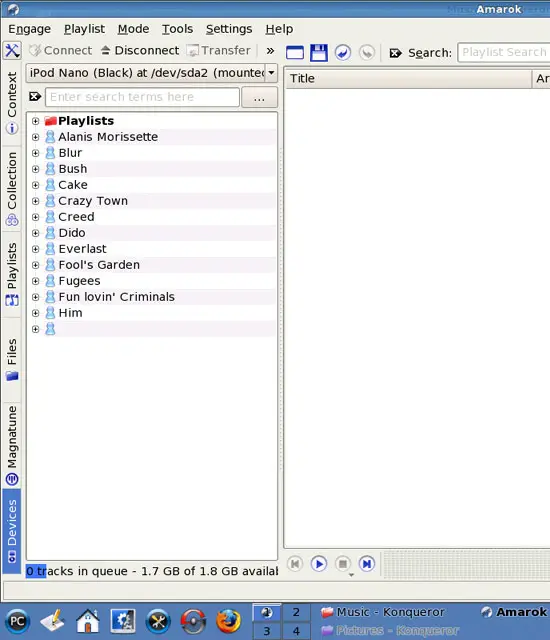This screenshot has width=550, height=640.
Task: Click the ellipsis button beside device search
Action: 259,98
